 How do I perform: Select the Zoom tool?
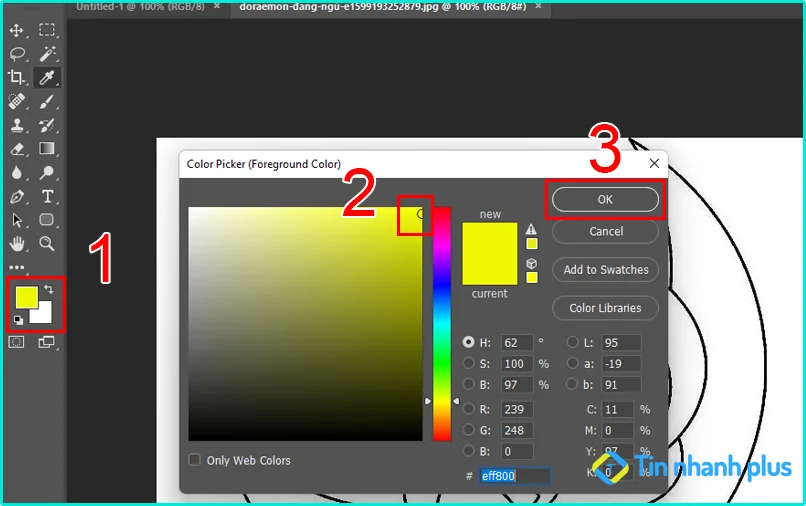point(47,243)
